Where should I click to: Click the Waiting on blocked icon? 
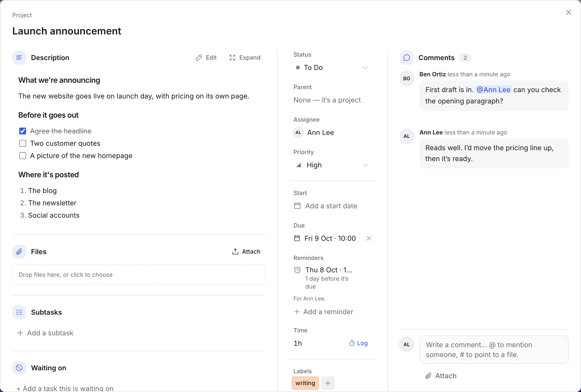click(x=19, y=368)
